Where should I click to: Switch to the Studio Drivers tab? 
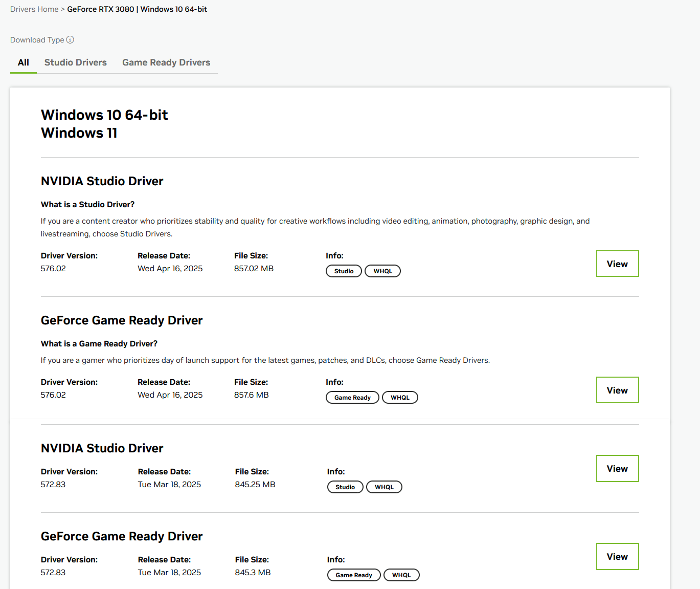(76, 62)
